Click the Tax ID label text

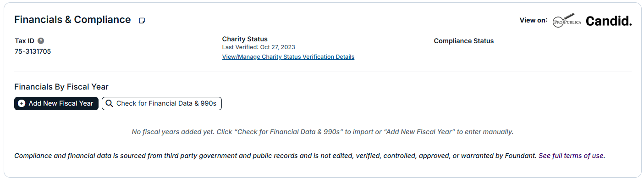tap(25, 41)
